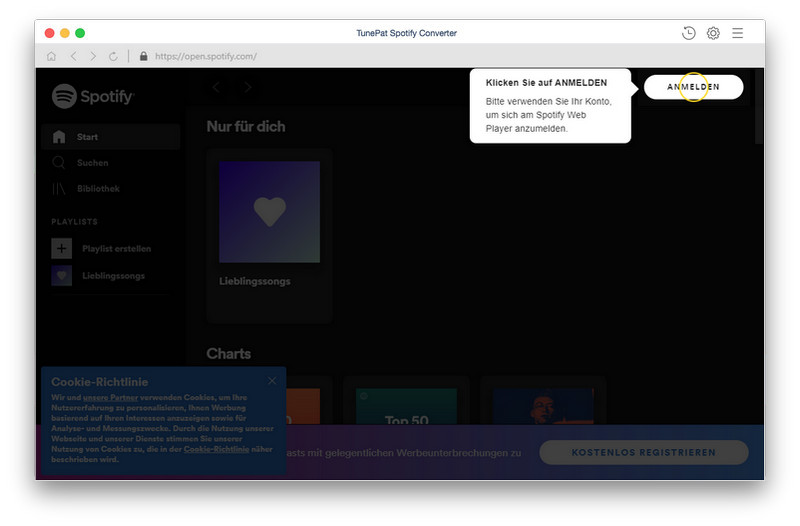
Task: Click the page vertical scrollbar
Action: pos(759,106)
